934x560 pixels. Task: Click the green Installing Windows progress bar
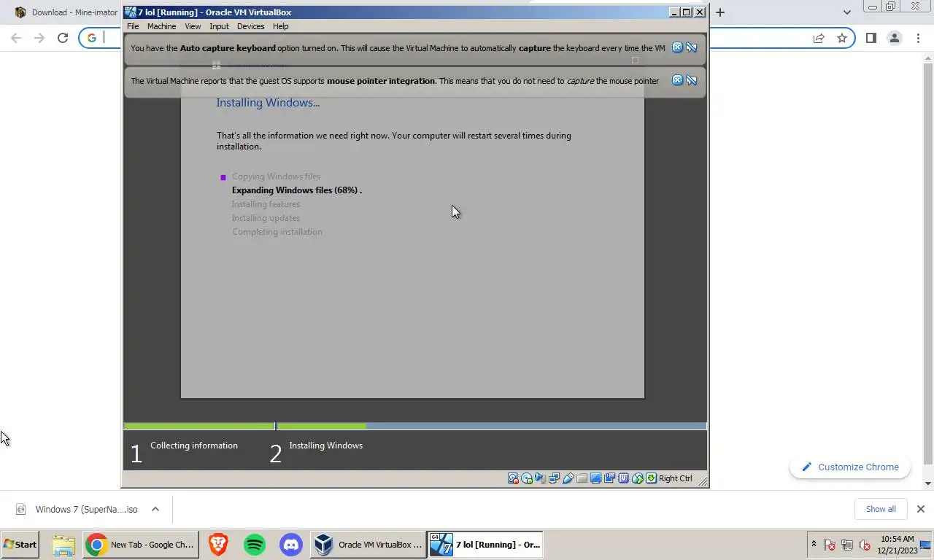click(x=321, y=426)
